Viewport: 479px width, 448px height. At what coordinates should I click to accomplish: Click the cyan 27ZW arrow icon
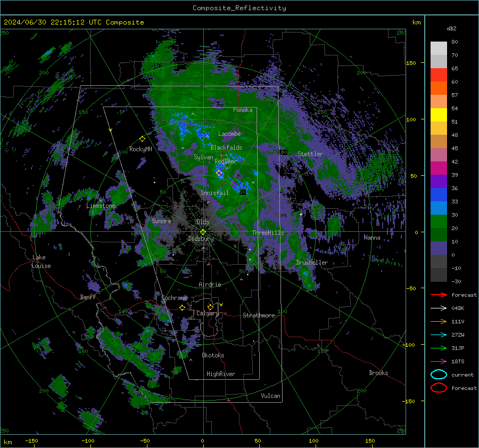coord(439,335)
